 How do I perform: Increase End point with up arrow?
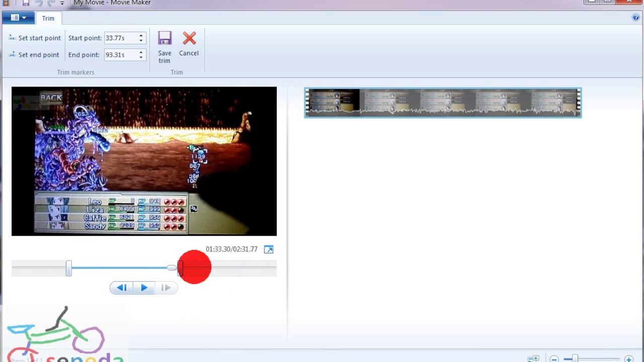coord(141,52)
